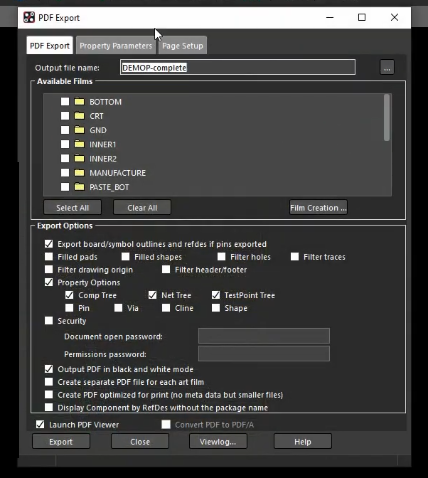428x478 pixels.
Task: Click the PASTE_BOT film folder icon
Action: point(79,187)
